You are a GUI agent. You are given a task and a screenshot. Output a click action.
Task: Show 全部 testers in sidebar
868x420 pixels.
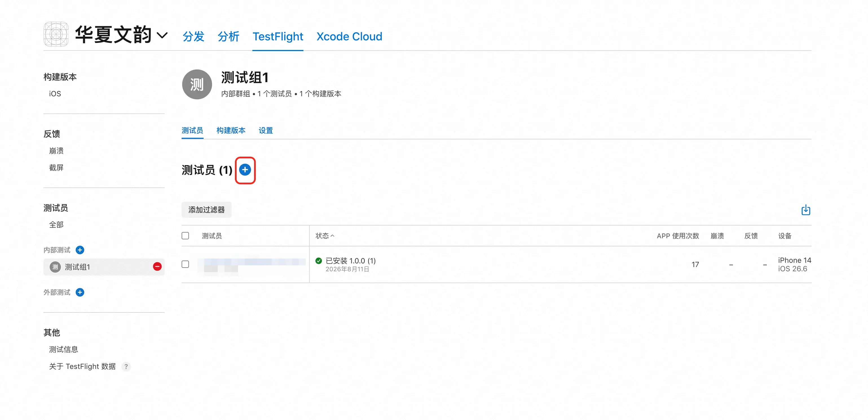click(56, 225)
